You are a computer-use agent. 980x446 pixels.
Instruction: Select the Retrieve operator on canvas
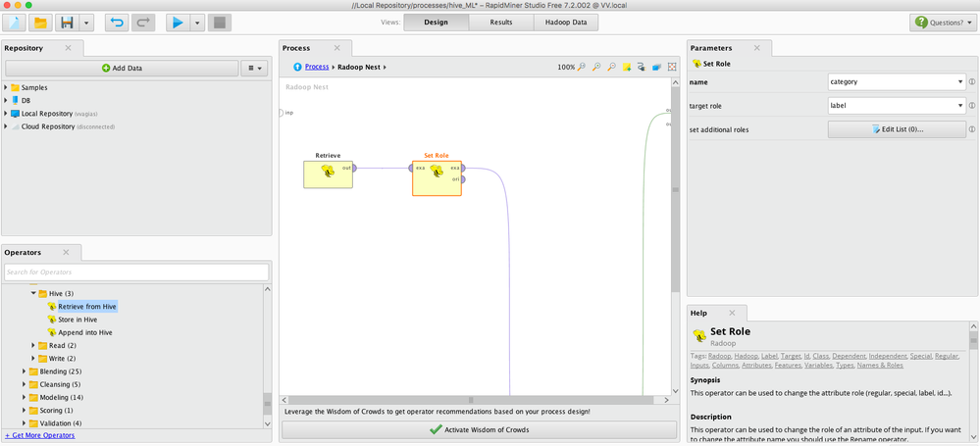(328, 174)
